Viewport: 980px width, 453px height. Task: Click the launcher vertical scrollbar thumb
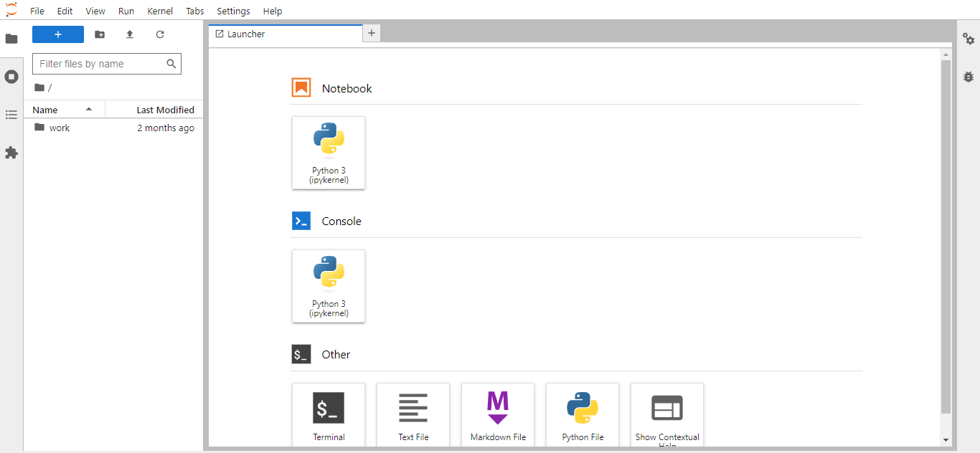(x=946, y=237)
